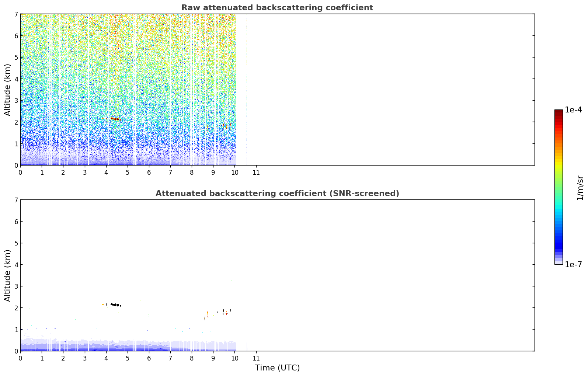Click the SNR-screened plot title
Viewport: 588px width, 376px height.
click(277, 194)
